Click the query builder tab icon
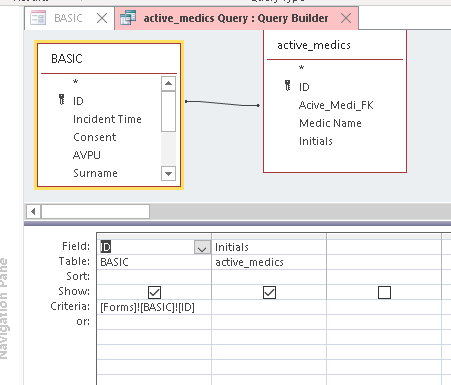 (128, 18)
